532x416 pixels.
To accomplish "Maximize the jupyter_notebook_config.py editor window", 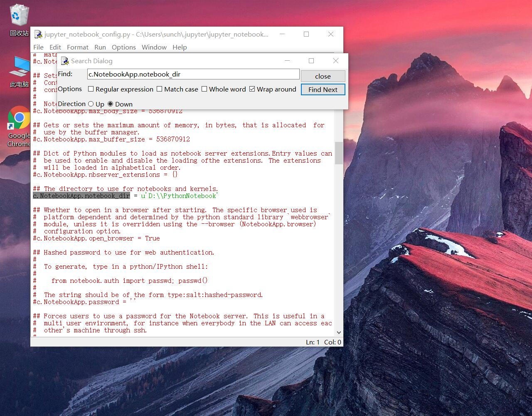I will pos(306,34).
